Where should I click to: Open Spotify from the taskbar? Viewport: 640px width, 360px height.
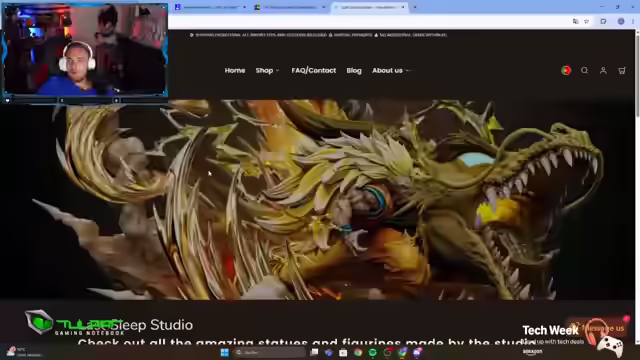click(x=373, y=352)
